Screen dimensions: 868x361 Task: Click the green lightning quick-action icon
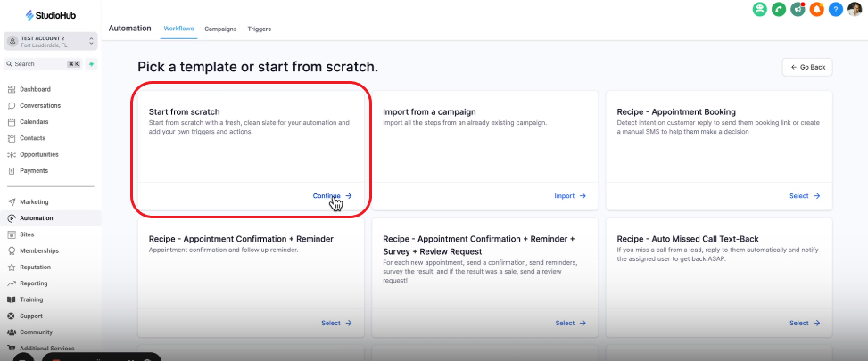point(91,64)
